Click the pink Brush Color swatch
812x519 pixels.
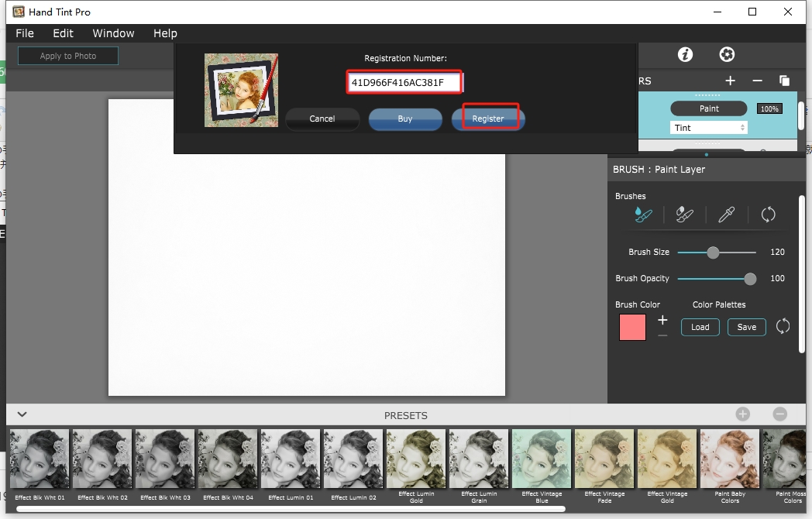pyautogui.click(x=632, y=327)
